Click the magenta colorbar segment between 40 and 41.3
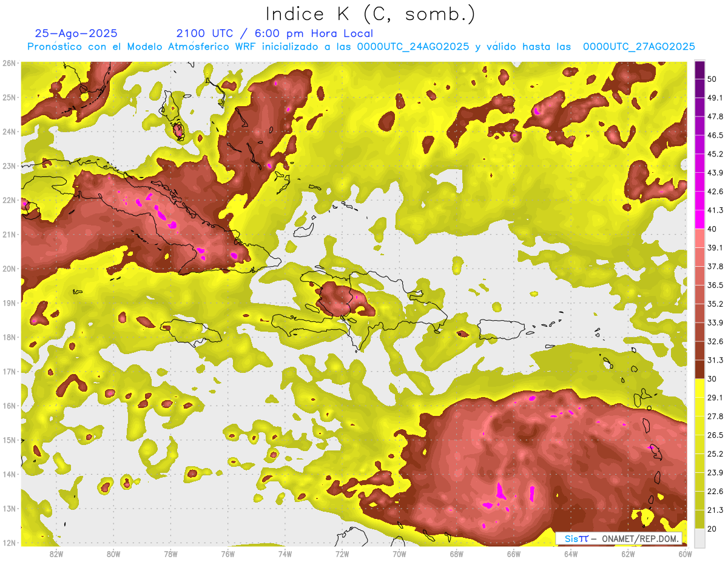Viewport: 728px width, 562px height. tap(699, 219)
